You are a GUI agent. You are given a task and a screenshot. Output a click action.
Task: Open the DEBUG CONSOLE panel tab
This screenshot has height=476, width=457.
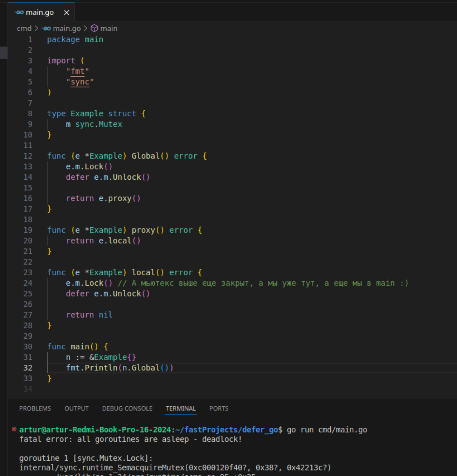pyautogui.click(x=127, y=409)
